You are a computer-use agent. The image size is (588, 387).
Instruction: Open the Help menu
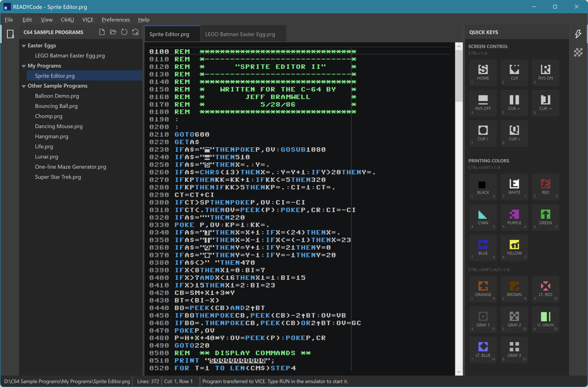tap(144, 20)
